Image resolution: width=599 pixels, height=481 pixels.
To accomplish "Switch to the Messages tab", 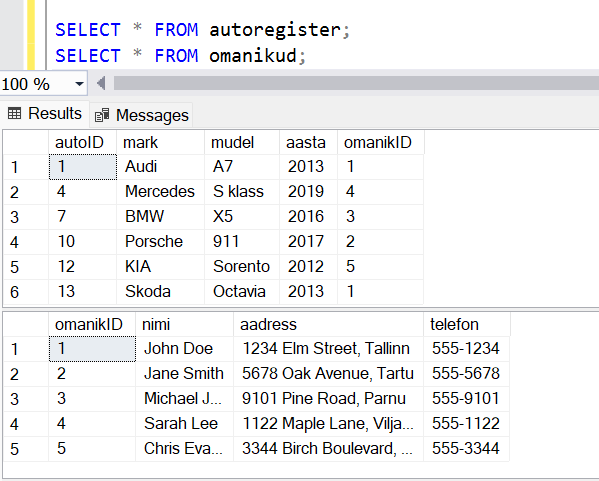I will click(x=141, y=115).
